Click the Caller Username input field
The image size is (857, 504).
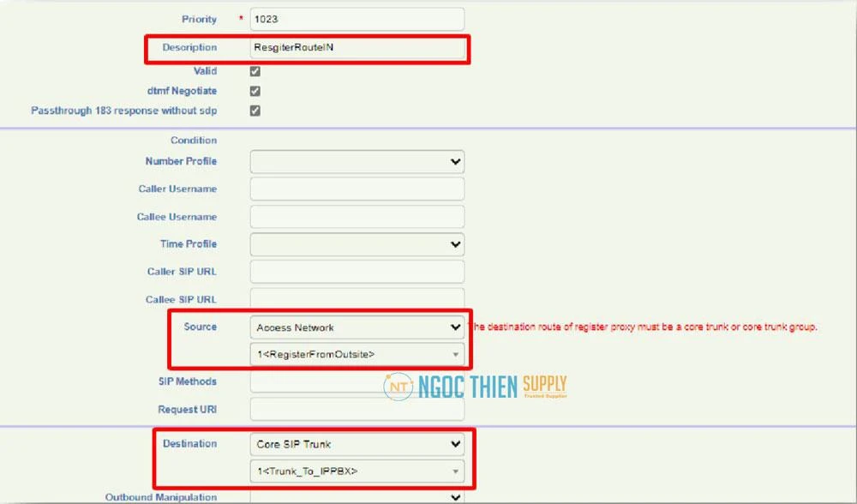click(357, 189)
